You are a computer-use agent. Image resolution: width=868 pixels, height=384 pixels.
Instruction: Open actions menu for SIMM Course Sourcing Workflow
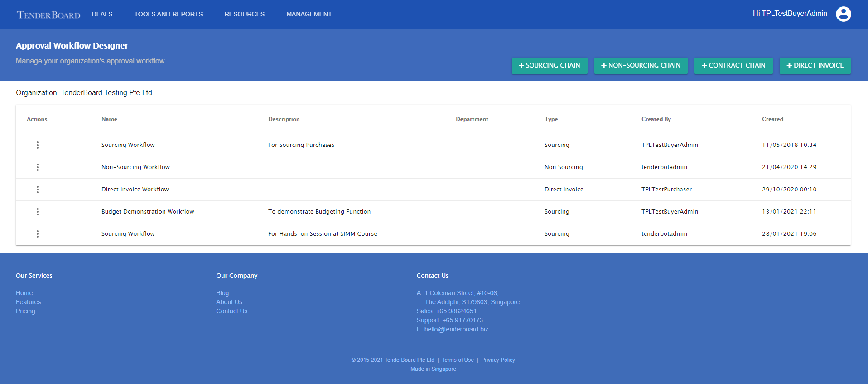pyautogui.click(x=38, y=234)
